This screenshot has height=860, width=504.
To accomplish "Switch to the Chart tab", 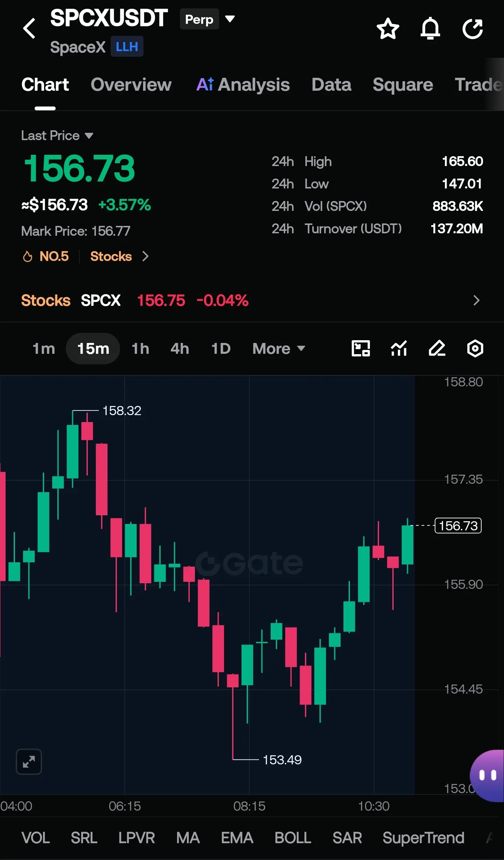I will [x=45, y=85].
